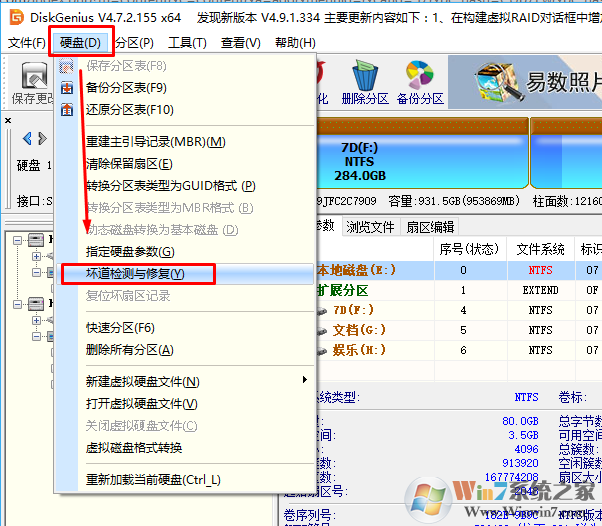The height and width of the screenshot is (526, 602).
Task: Click the 80.0GB capacity value
Action: point(520,421)
